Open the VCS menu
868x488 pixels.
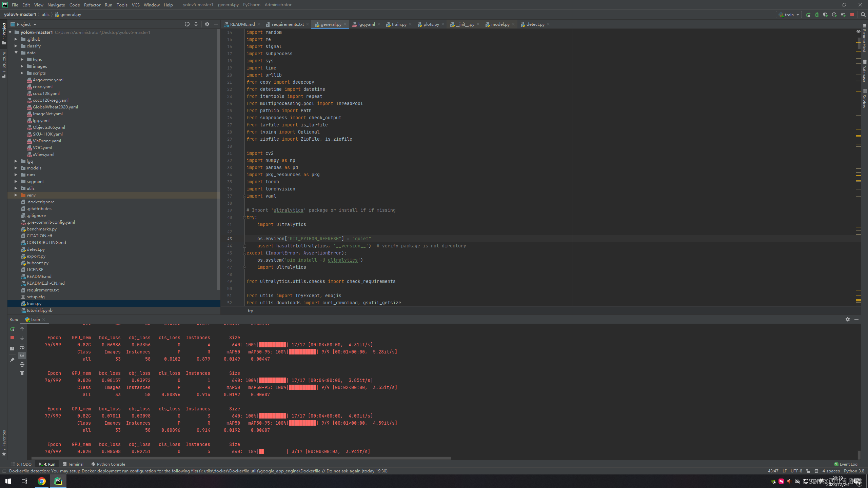point(136,5)
